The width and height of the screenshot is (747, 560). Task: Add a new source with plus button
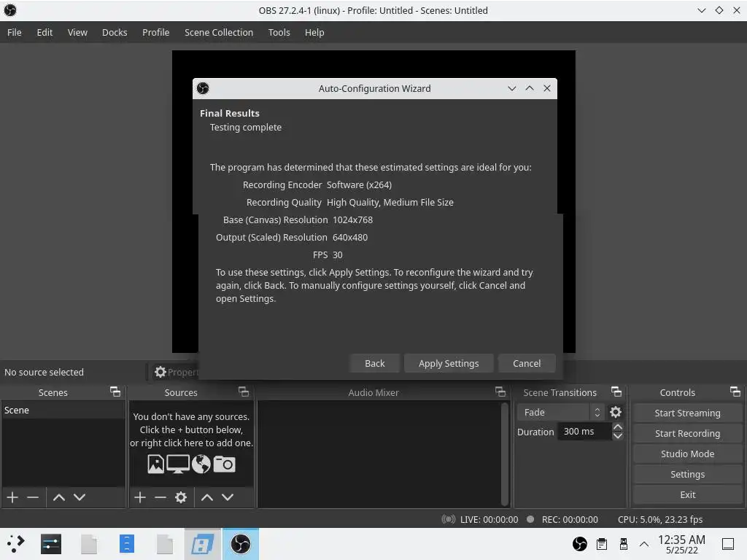coord(139,497)
